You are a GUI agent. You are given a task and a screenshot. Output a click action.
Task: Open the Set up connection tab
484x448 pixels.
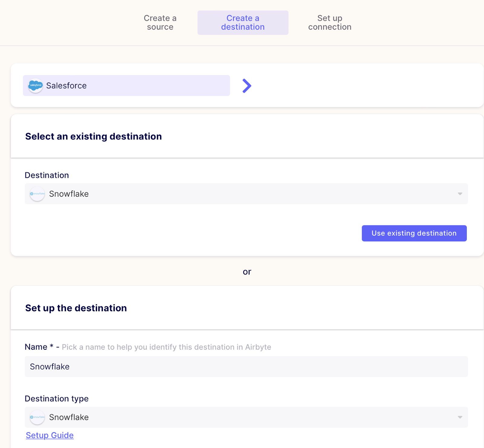(x=330, y=22)
